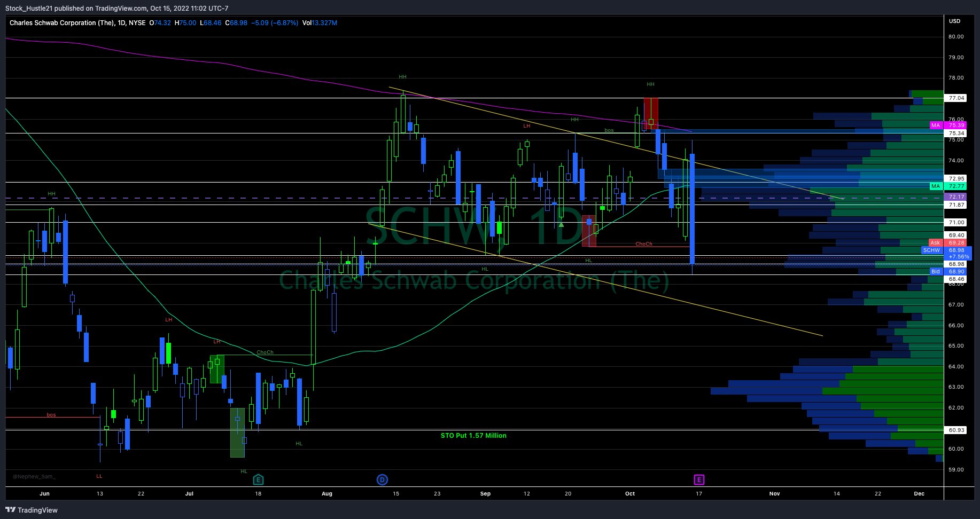Viewport: 980px width, 519px height.
Task: Click the Sep label on the time axis
Action: click(x=485, y=494)
